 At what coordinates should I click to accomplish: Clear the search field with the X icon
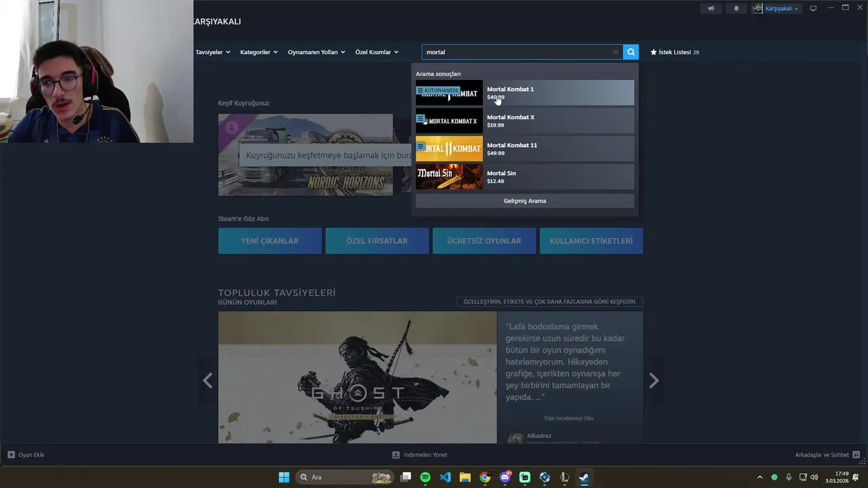click(x=616, y=52)
